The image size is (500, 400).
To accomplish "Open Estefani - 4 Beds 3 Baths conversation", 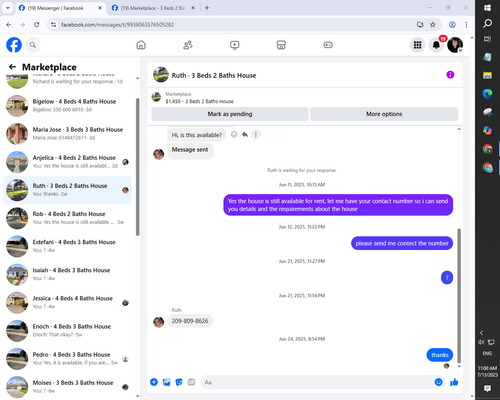I will pos(67,246).
